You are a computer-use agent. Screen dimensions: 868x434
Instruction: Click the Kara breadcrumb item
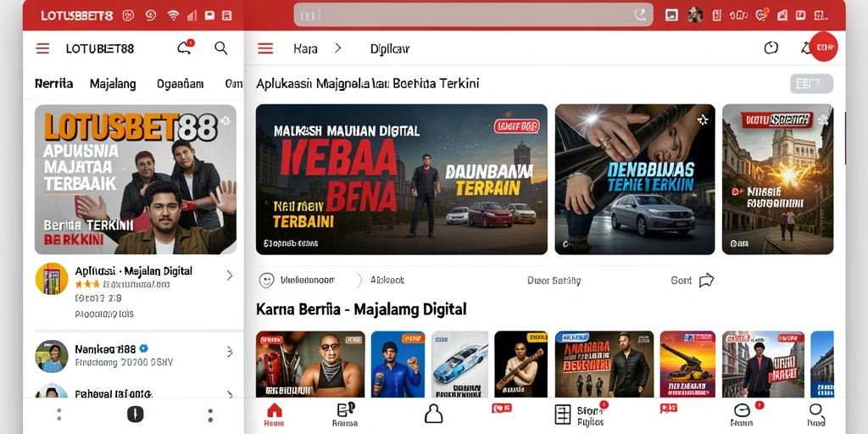(x=305, y=48)
